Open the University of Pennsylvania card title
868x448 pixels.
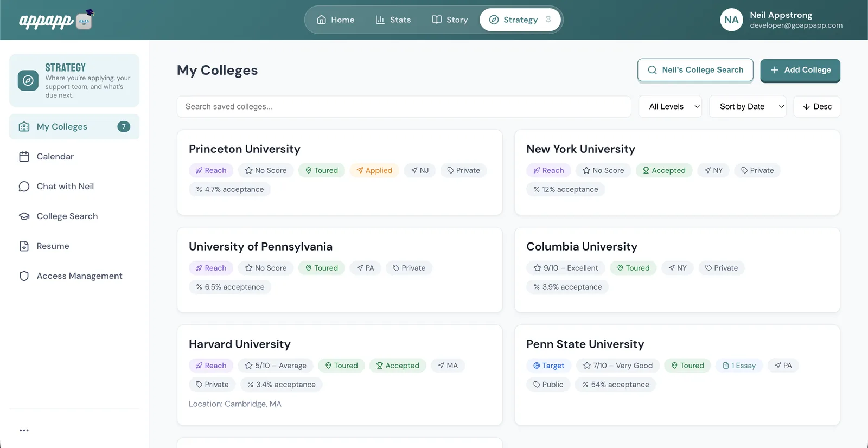[x=260, y=247]
